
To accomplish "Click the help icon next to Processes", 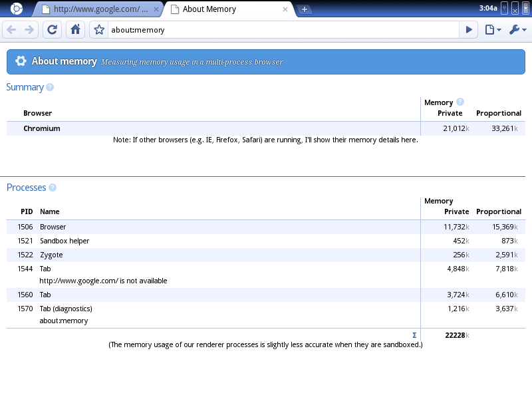I will [53, 188].
